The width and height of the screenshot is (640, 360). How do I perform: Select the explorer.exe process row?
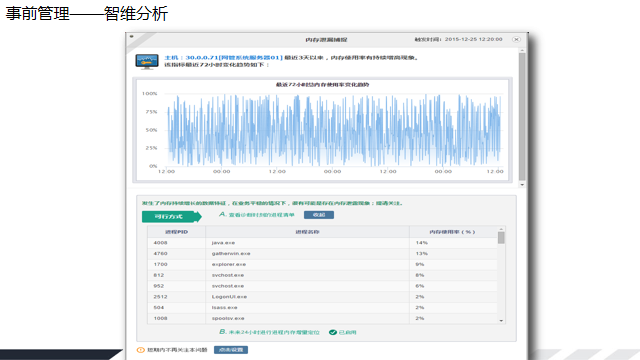322,264
